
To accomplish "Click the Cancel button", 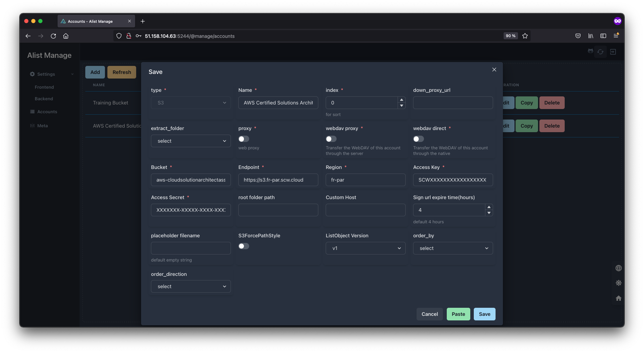I will tap(430, 314).
